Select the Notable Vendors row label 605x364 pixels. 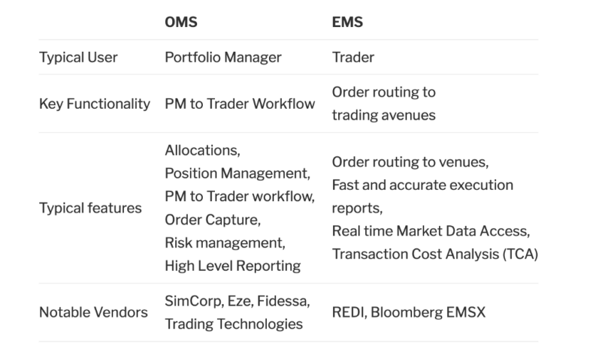[93, 312]
